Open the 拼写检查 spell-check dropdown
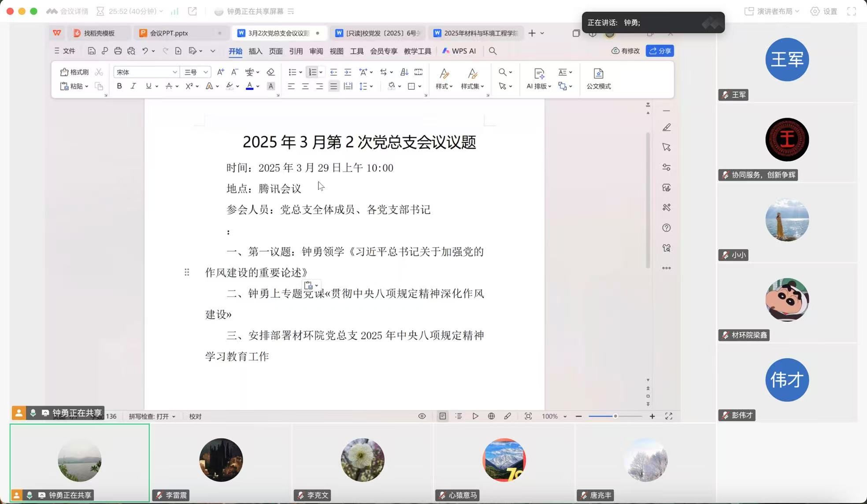Viewport: 867px width, 504px height. (152, 416)
